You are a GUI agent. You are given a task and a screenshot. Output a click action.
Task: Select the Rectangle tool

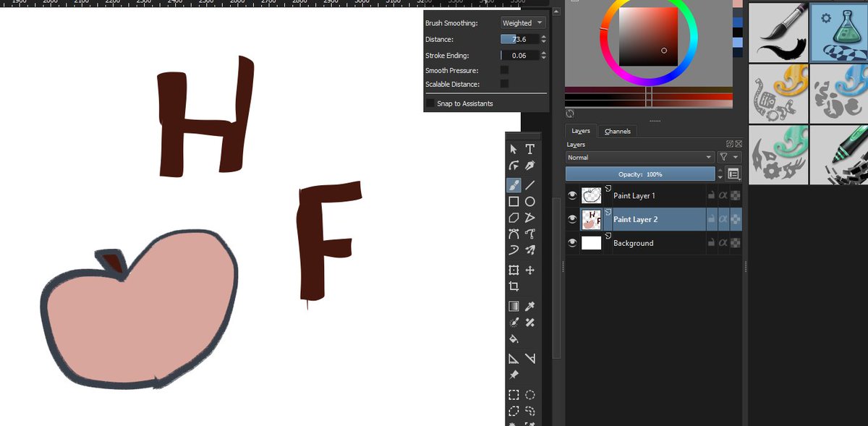point(514,202)
